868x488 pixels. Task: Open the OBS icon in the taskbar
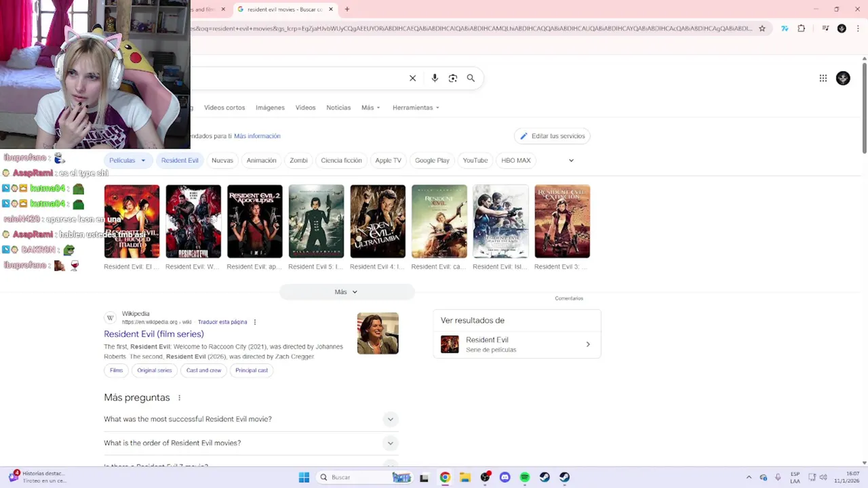click(x=485, y=477)
